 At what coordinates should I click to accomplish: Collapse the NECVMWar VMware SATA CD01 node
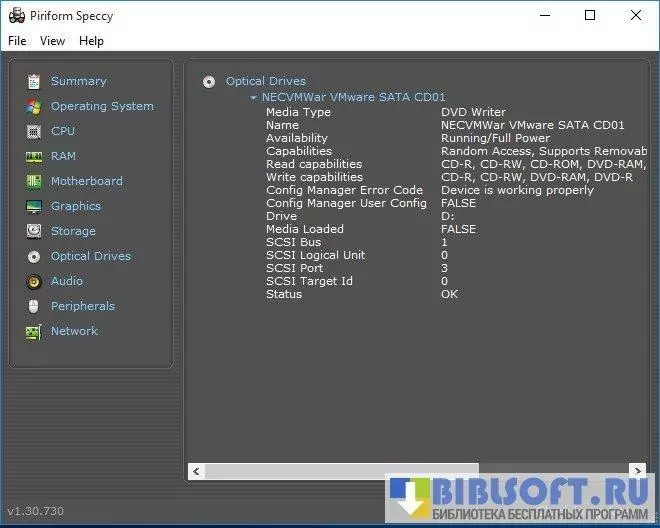(x=254, y=98)
